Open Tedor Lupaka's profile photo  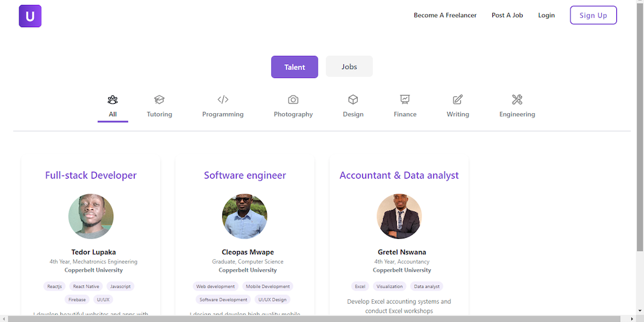(x=91, y=216)
